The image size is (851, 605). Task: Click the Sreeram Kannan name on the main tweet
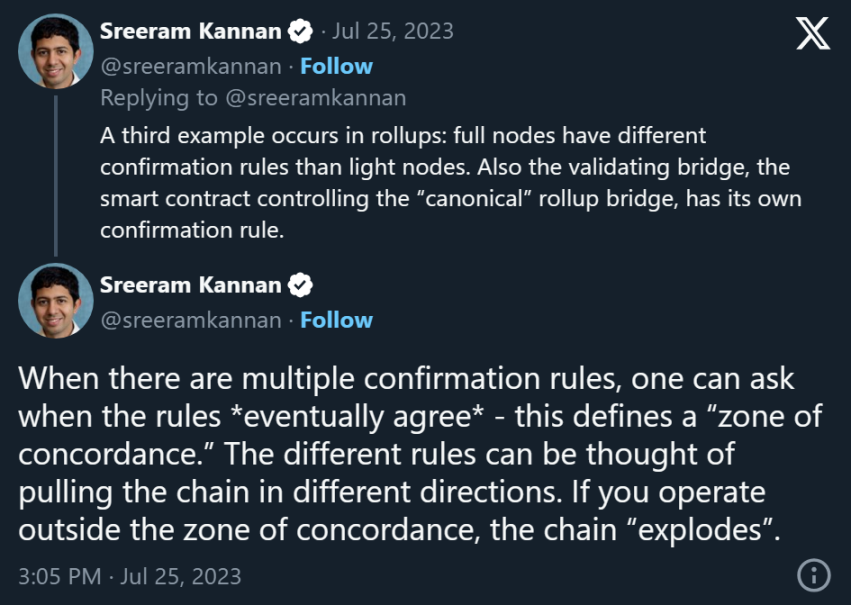pos(190,285)
